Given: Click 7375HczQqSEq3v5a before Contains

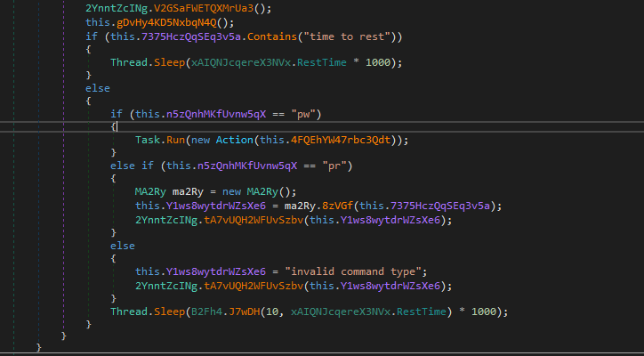Looking at the screenshot, I should click(x=191, y=36).
